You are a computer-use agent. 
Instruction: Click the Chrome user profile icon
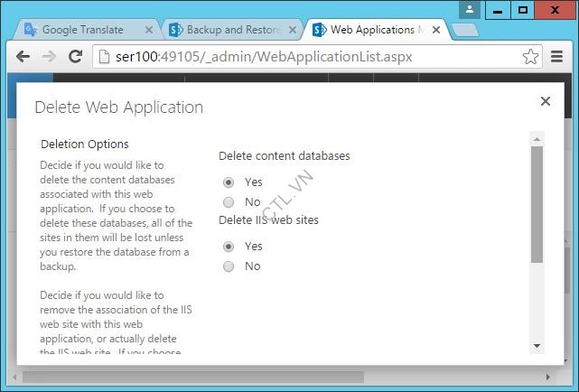[x=470, y=10]
